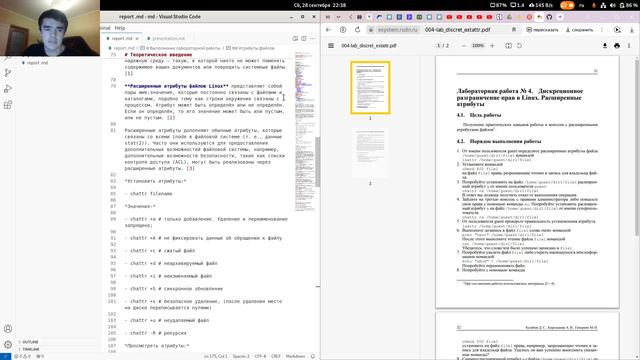
Task: Click remote window indicator in VS Code status bar
Action: click(x=5, y=356)
